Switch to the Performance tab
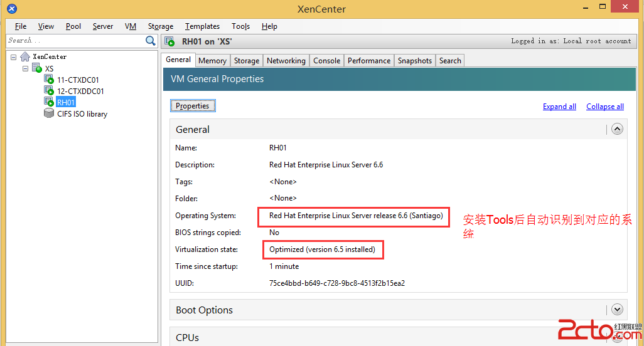This screenshot has height=346, width=644. click(369, 61)
